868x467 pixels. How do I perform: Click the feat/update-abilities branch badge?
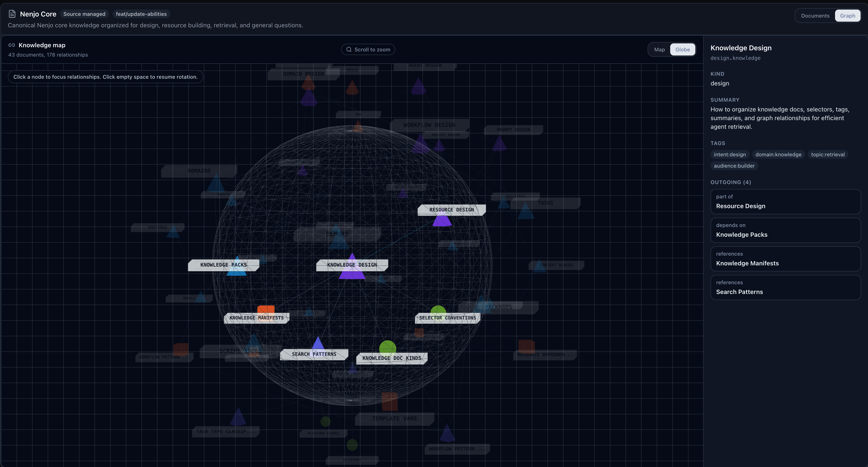tap(141, 14)
